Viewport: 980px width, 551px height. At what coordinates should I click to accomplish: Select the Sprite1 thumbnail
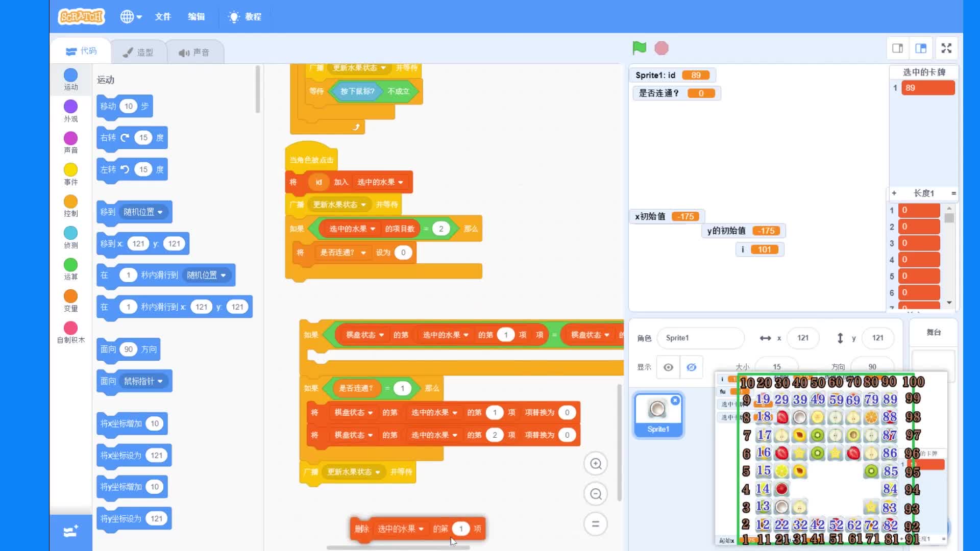click(x=658, y=415)
